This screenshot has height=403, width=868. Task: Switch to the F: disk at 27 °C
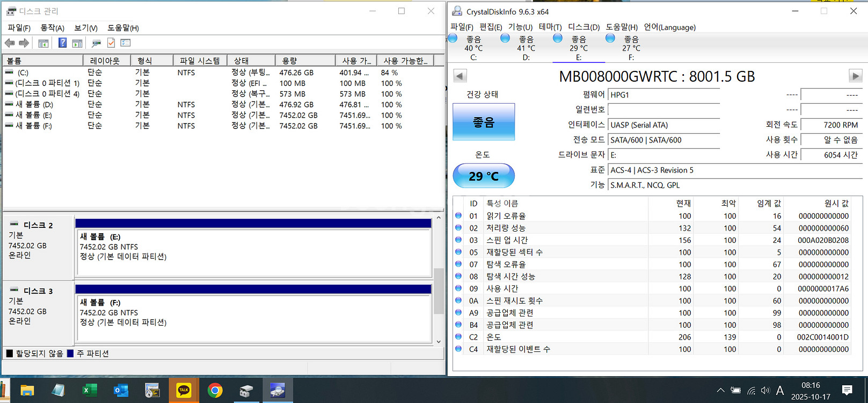click(x=631, y=48)
